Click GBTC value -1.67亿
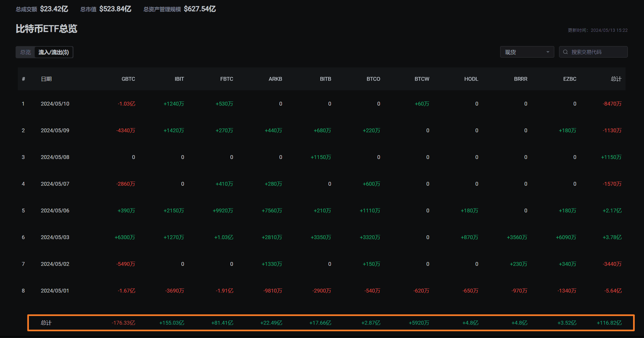This screenshot has width=644, height=338. pos(126,291)
